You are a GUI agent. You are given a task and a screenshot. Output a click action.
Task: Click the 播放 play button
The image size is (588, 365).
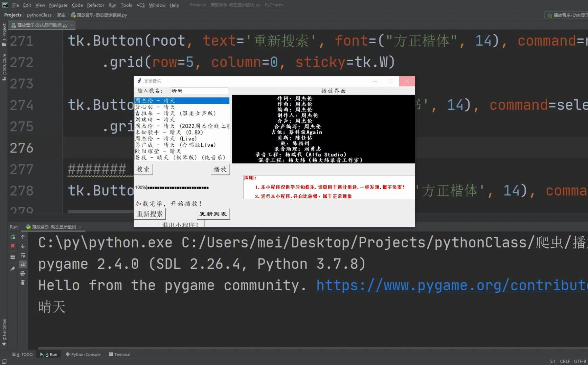point(220,169)
